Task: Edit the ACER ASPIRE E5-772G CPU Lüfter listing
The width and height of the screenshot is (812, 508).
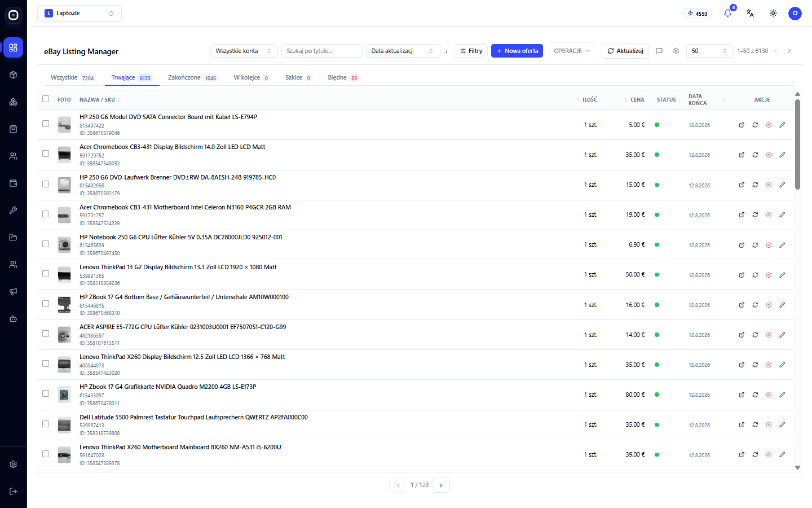Action: point(782,335)
